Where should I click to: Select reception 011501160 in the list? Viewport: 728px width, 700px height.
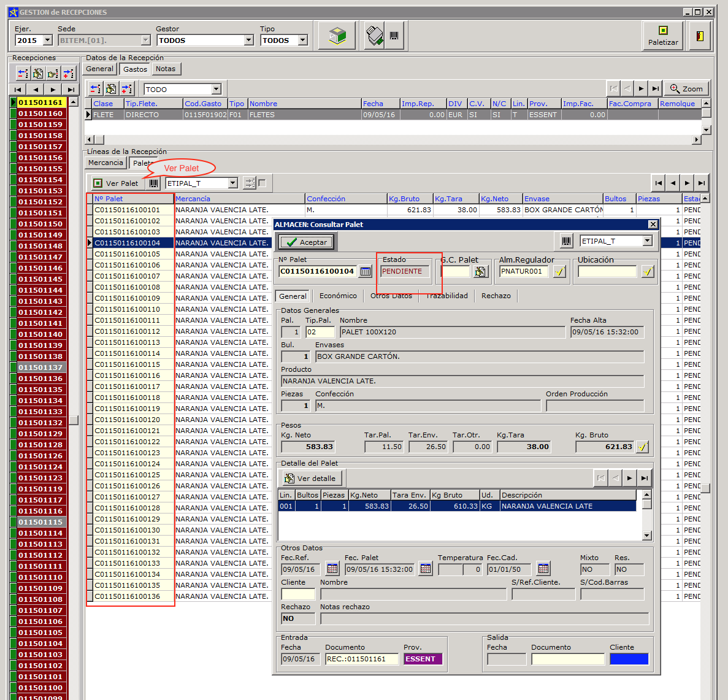click(40, 113)
